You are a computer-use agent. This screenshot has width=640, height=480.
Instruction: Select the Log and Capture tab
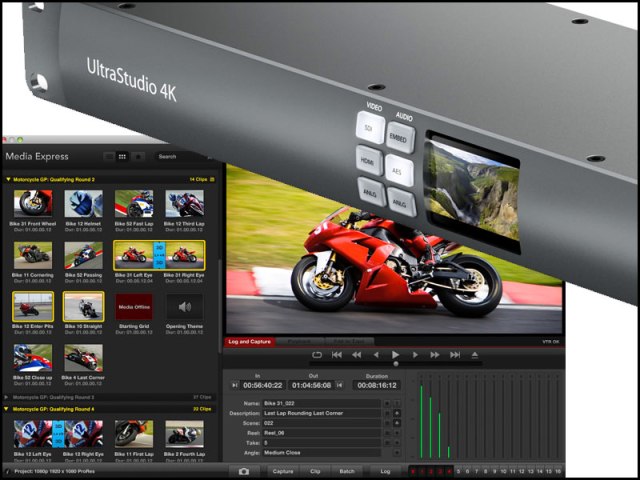[249, 342]
